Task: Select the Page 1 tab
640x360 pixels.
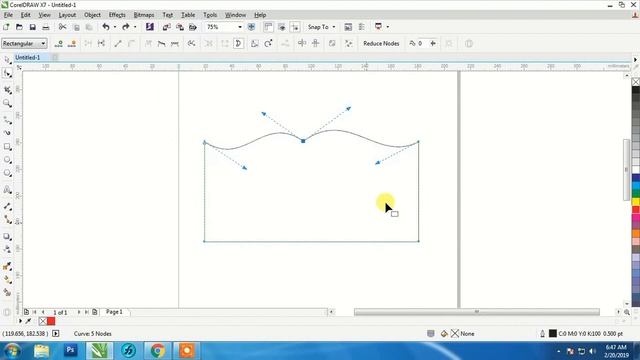Action: [114, 312]
